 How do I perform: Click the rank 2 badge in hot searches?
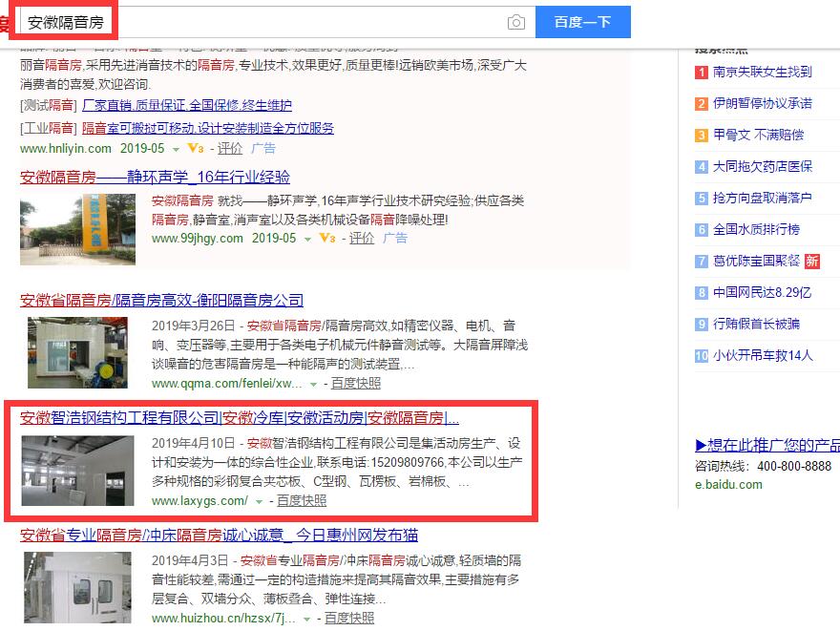click(702, 104)
